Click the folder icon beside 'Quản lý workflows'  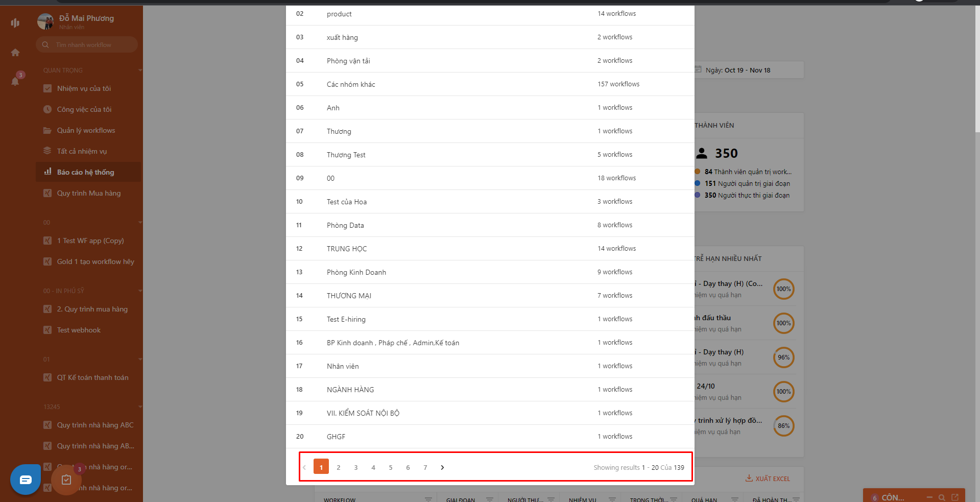click(47, 130)
